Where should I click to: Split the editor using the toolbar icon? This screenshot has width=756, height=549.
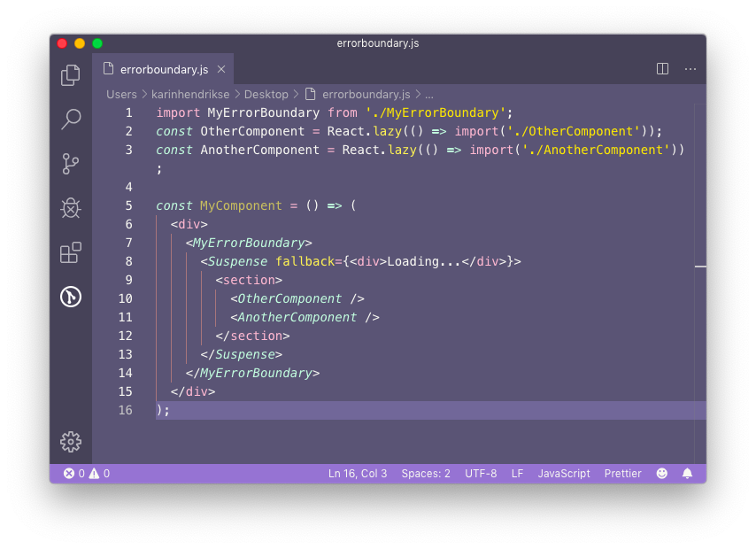coord(662,68)
